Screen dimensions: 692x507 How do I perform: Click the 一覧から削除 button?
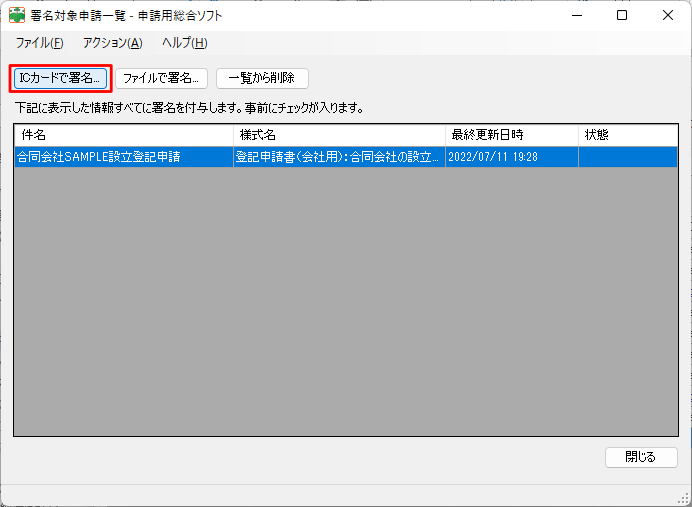pos(262,78)
